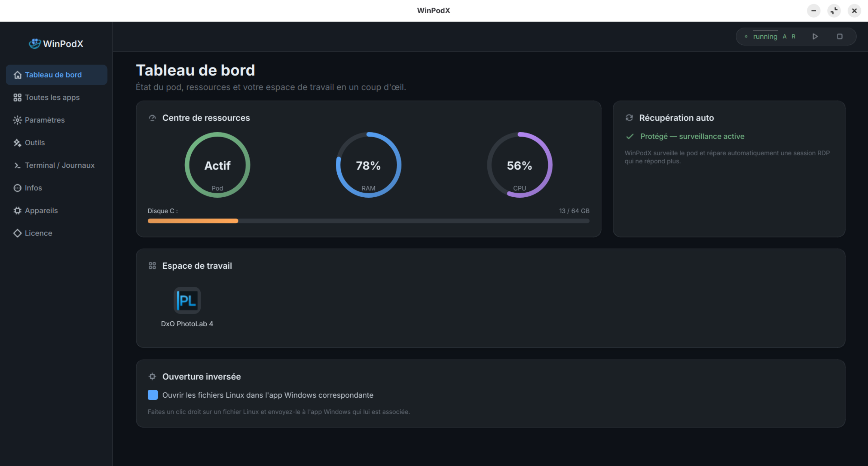Click the green checkmark beside Protégé
This screenshot has height=466, width=868.
click(x=630, y=136)
